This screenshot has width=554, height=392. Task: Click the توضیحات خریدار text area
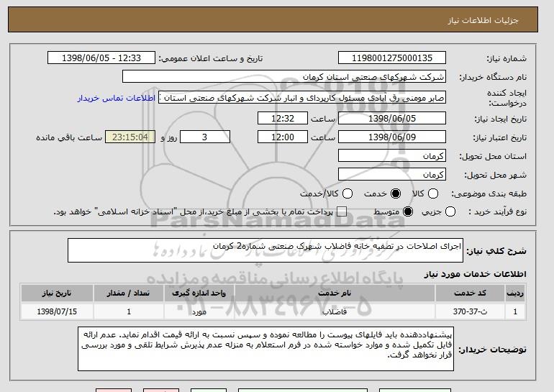pyautogui.click(x=265, y=349)
